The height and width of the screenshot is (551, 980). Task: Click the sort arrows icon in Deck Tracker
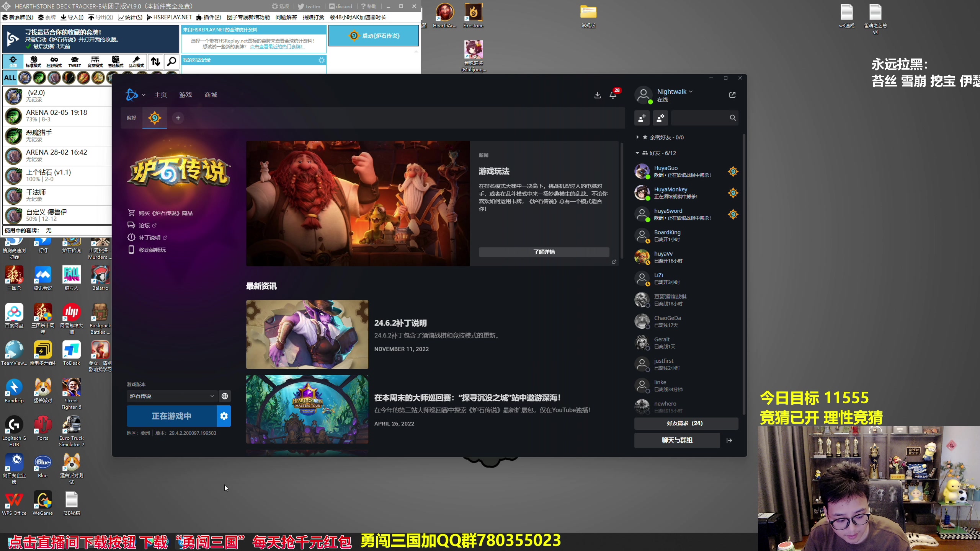155,62
